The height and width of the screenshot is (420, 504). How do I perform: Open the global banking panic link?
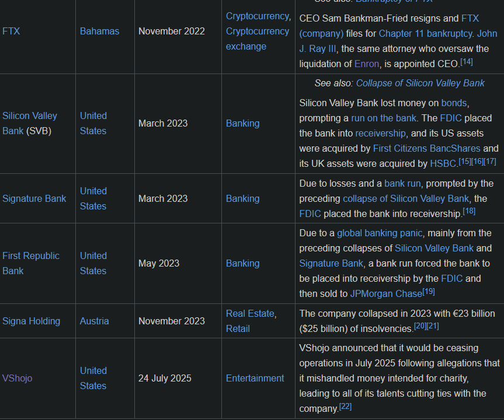pos(380,233)
